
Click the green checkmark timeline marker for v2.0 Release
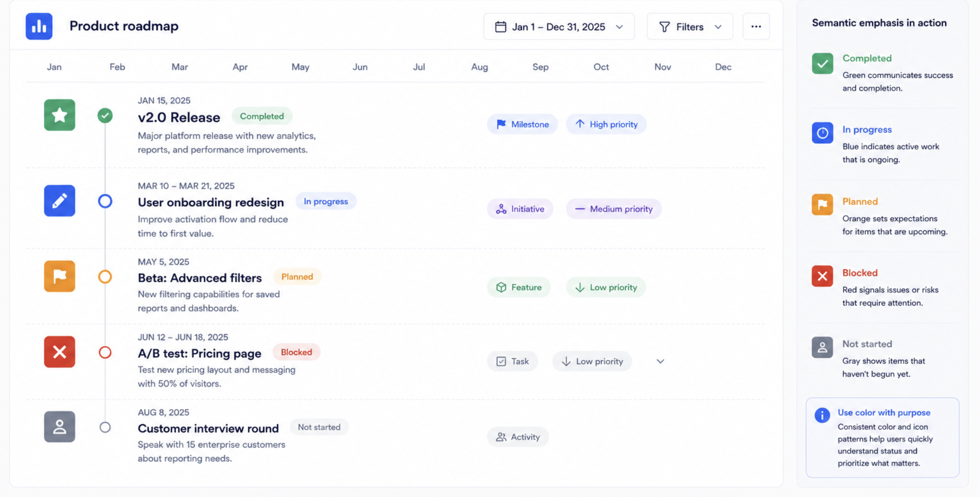click(x=105, y=116)
